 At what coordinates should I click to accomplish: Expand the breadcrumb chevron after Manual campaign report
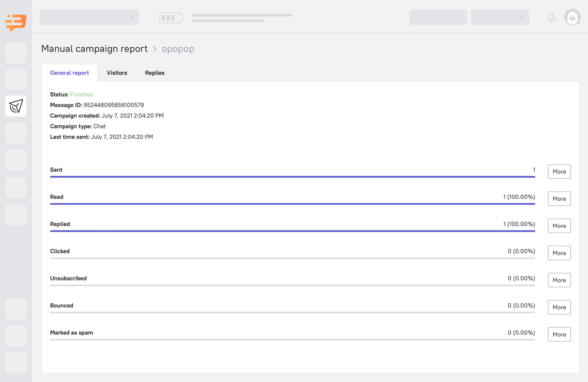click(x=155, y=49)
